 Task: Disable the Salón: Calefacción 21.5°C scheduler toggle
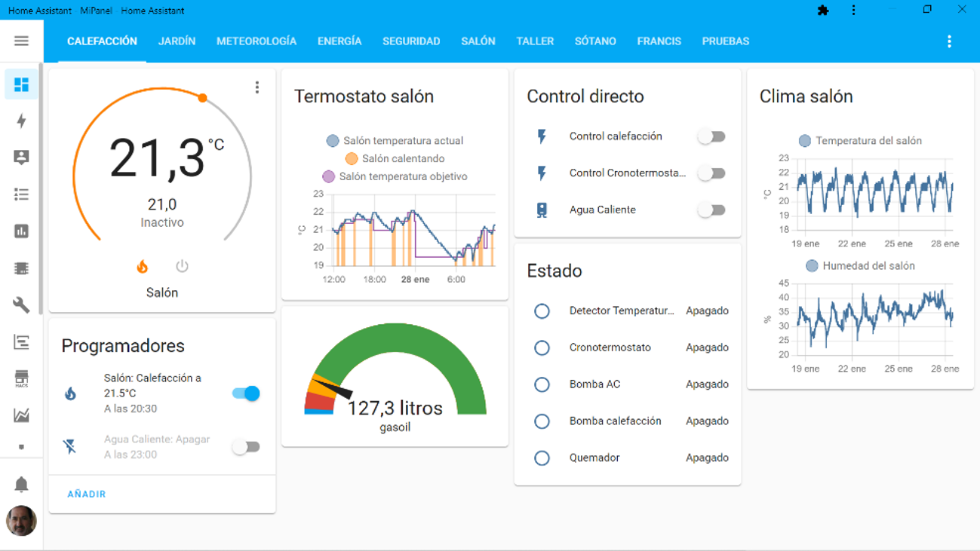coord(245,393)
